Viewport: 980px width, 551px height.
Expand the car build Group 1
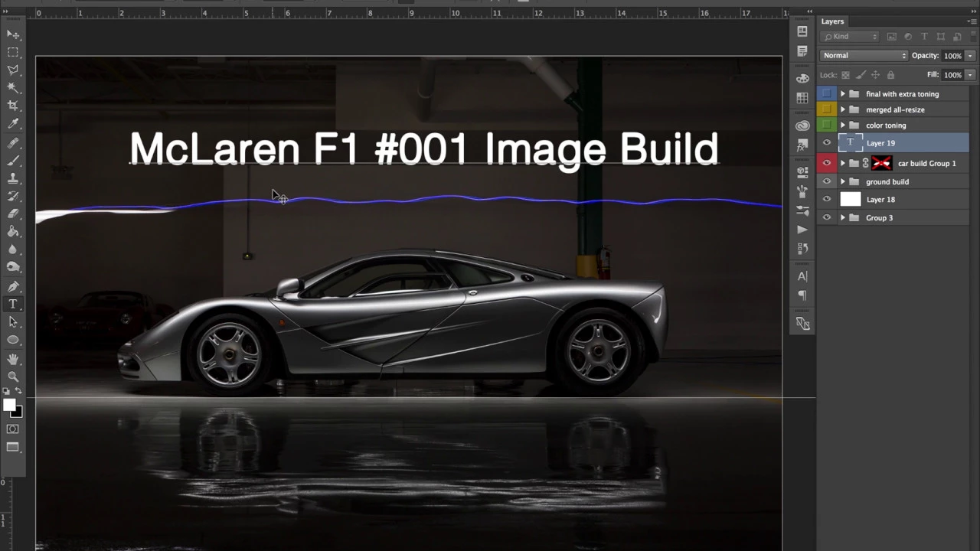click(x=843, y=163)
